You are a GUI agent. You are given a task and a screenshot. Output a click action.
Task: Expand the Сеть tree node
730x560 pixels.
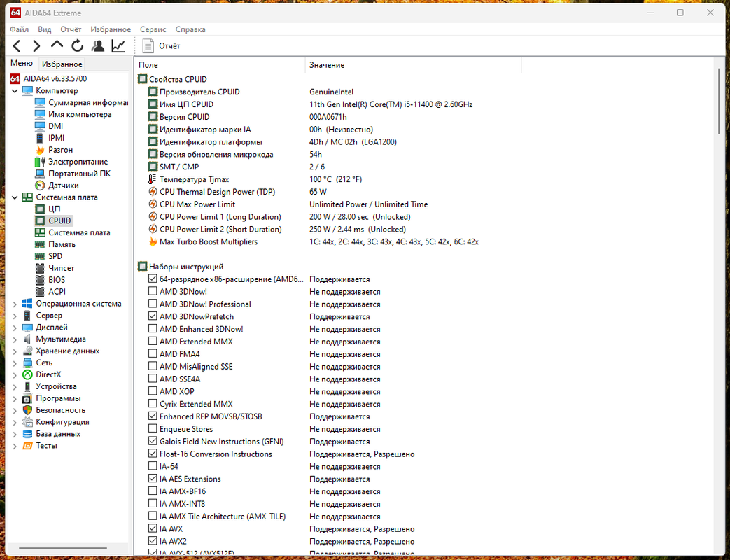click(x=15, y=363)
